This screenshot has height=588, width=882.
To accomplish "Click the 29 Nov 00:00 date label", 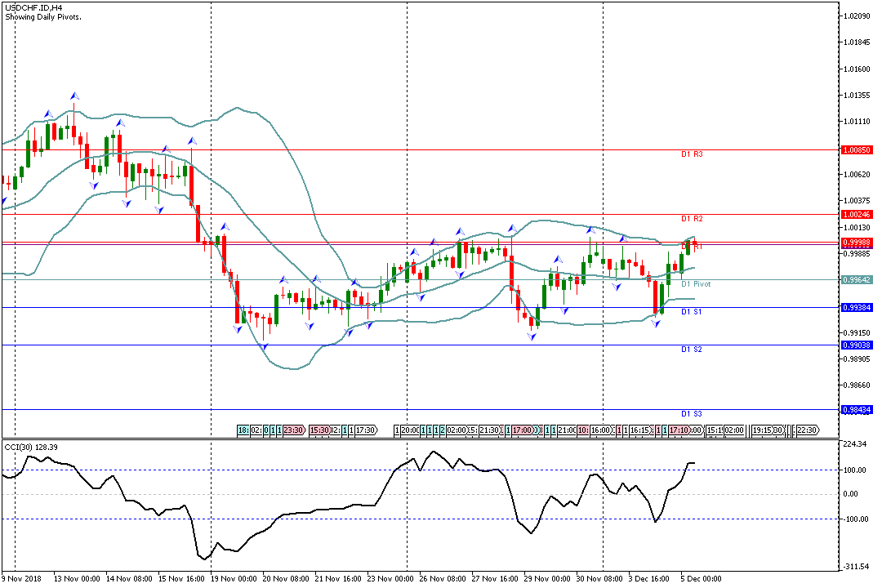I will [547, 578].
